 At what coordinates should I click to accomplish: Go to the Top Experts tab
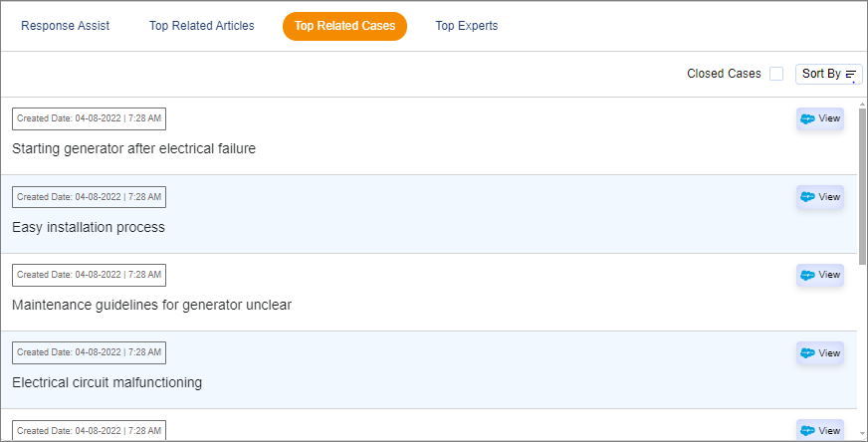point(467,26)
